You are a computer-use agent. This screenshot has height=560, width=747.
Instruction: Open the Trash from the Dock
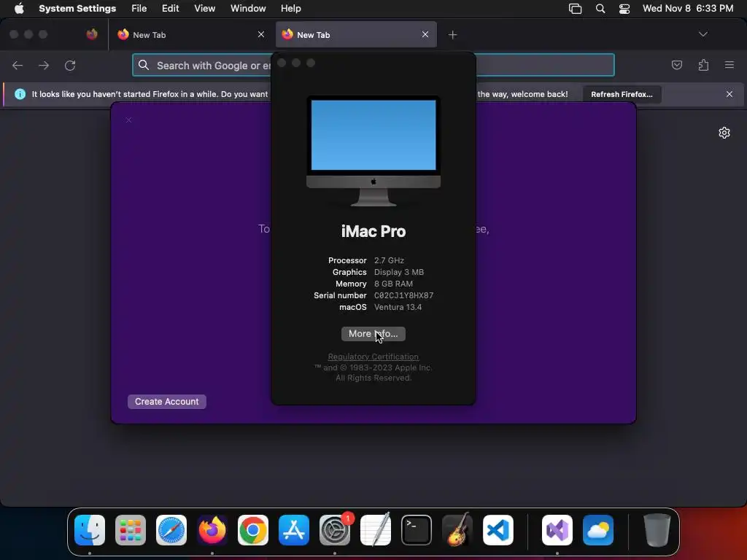657,530
